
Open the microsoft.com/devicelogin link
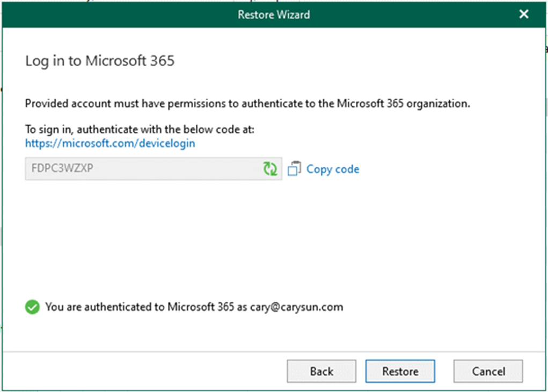(x=110, y=143)
